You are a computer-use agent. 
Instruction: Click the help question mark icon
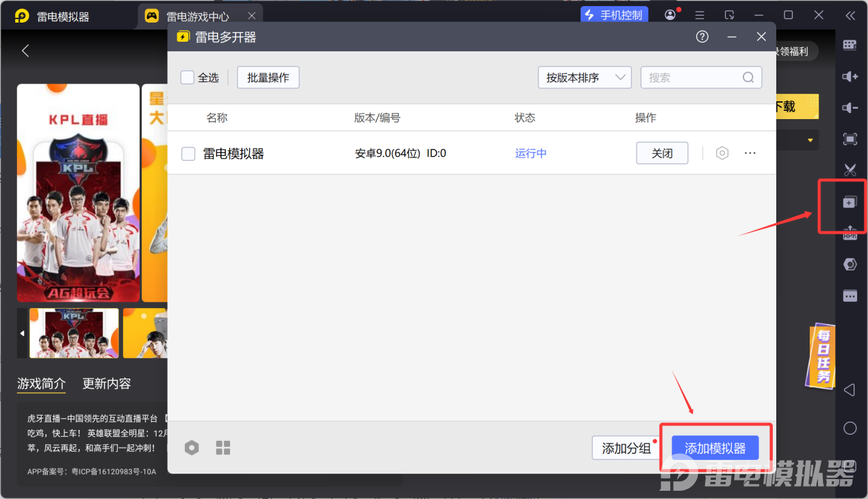(x=702, y=37)
